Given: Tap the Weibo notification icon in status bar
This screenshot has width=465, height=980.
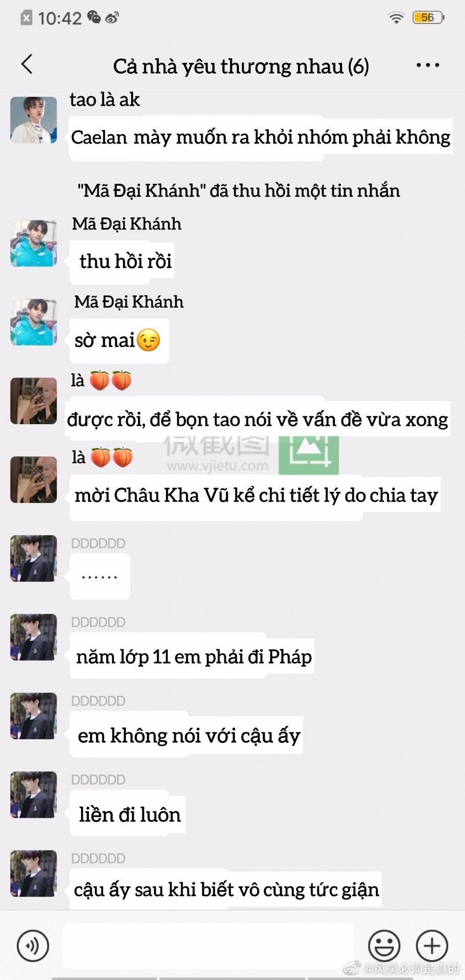Looking at the screenshot, I should click(112, 18).
